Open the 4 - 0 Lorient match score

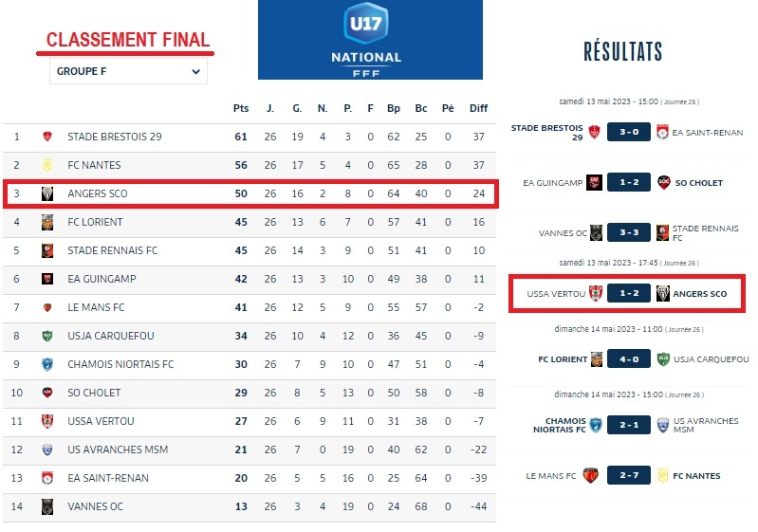pos(627,359)
